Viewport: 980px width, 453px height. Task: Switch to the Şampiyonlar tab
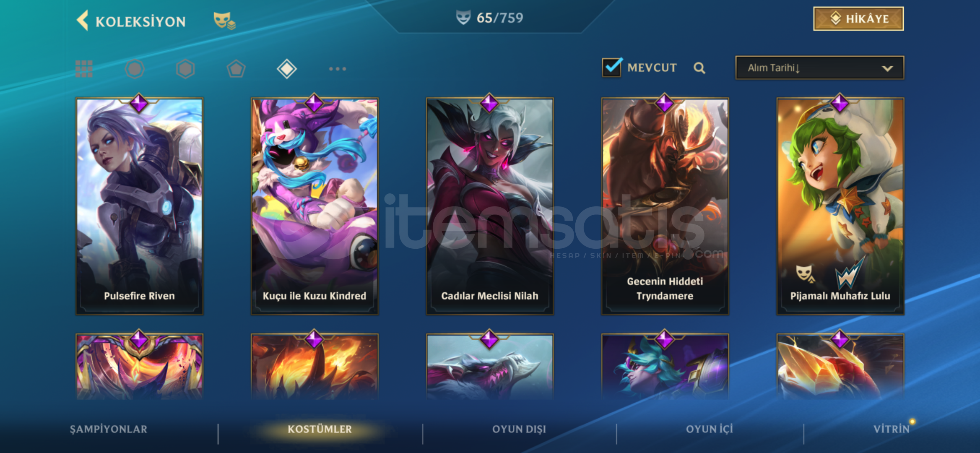(109, 429)
